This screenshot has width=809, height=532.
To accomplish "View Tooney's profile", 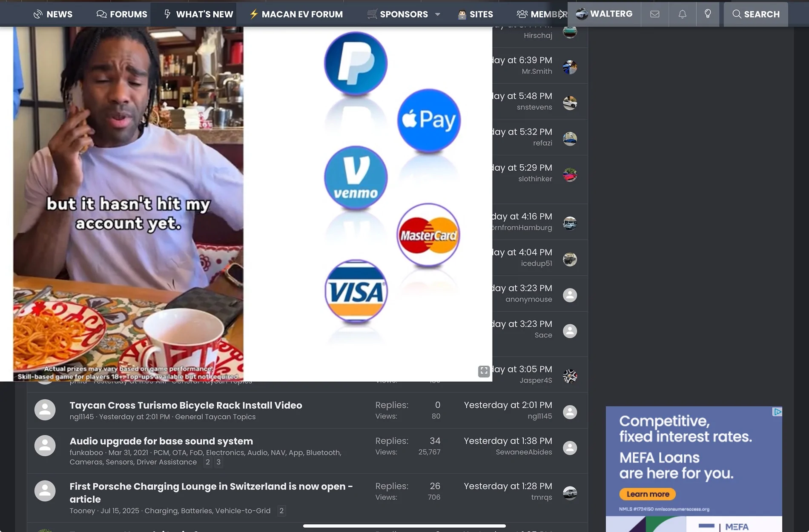I will (x=82, y=511).
